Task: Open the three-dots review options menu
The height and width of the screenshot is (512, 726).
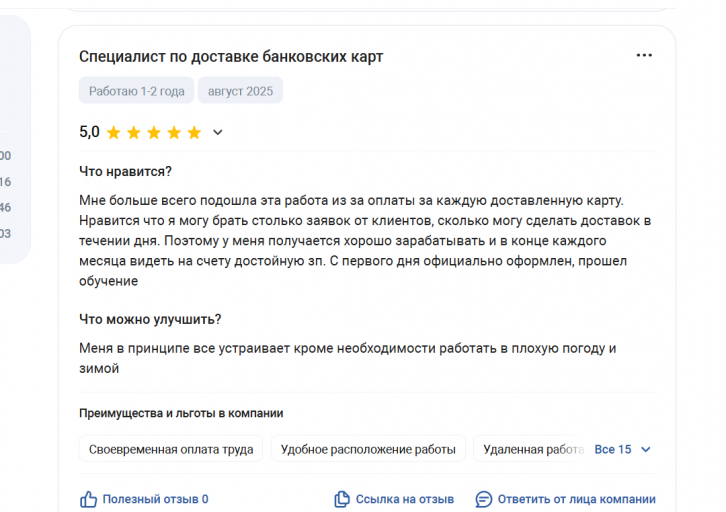Action: click(644, 56)
